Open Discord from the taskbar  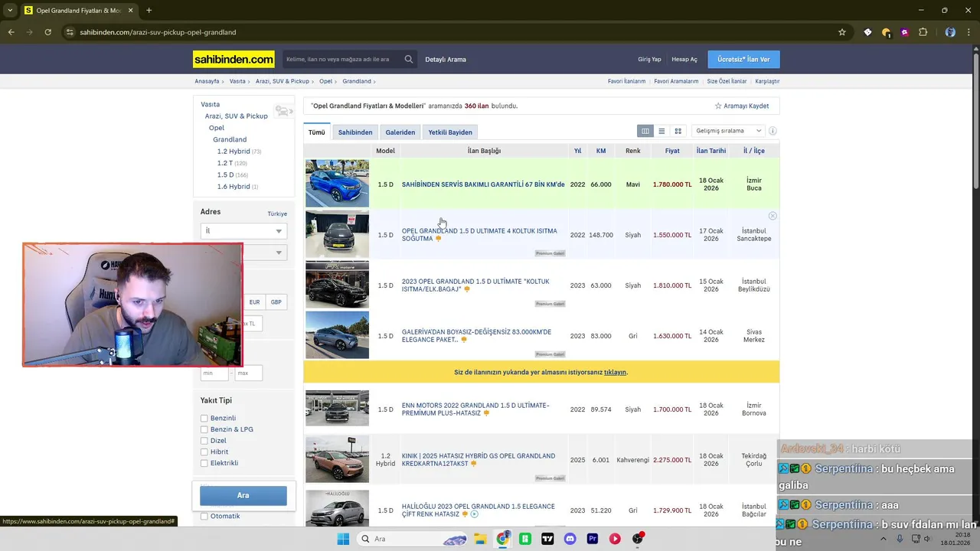570,539
